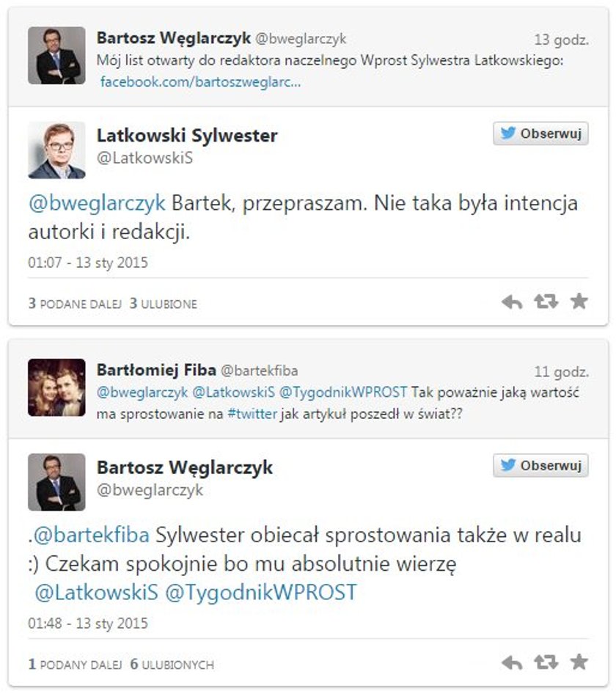The image size is (616, 694).
Task: Open the facebook.com/bartoszweglarc... link
Action: click(200, 82)
